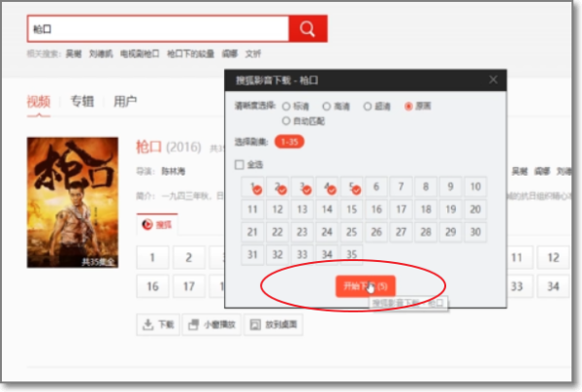Choose 超清 quality option
Image resolution: width=582 pixels, height=392 pixels.
pyautogui.click(x=368, y=105)
